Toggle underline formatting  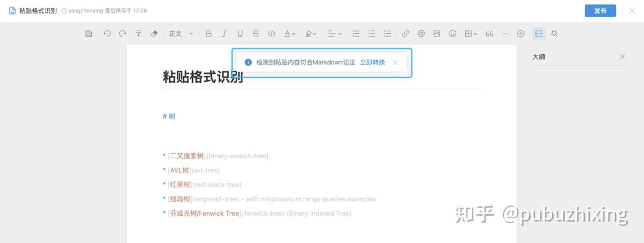point(240,34)
